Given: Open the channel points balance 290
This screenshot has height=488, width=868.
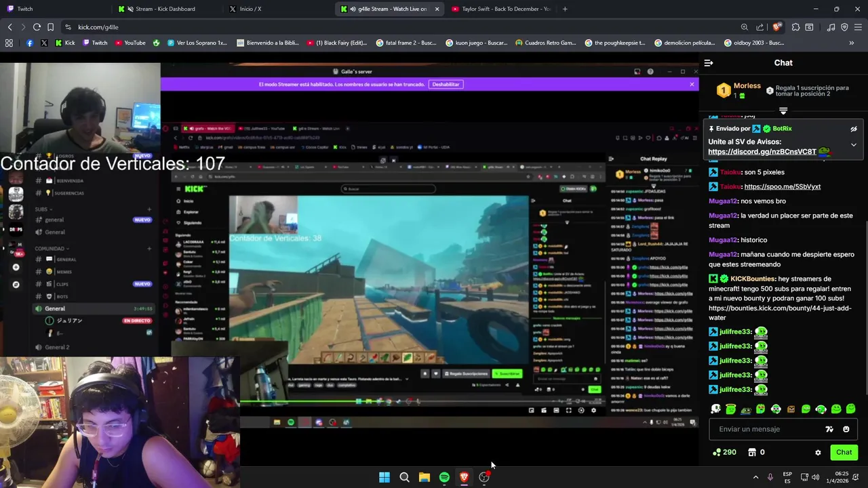Looking at the screenshot, I should coord(724,452).
